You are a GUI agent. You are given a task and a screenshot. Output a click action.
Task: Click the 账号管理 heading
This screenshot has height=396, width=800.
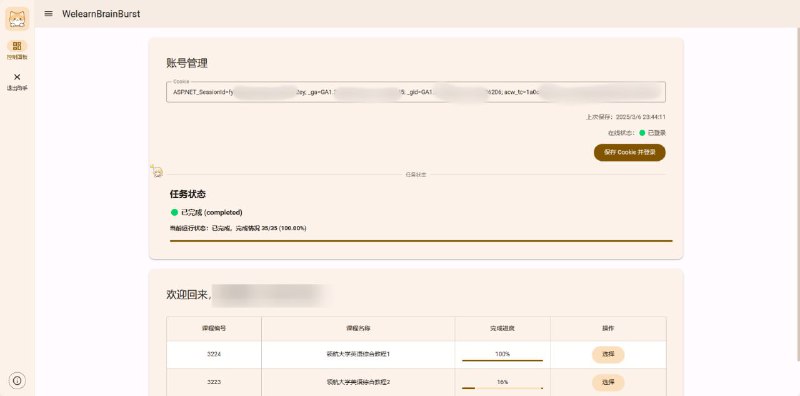pos(187,63)
